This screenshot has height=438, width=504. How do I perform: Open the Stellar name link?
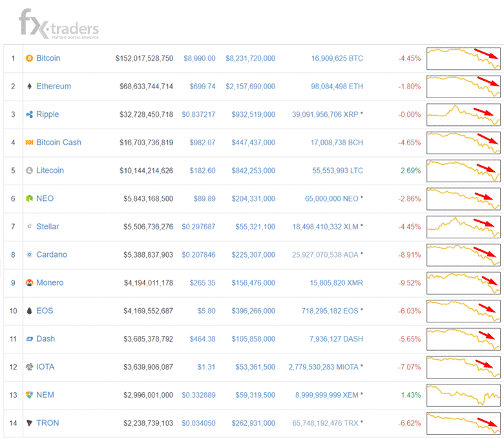pyautogui.click(x=48, y=227)
